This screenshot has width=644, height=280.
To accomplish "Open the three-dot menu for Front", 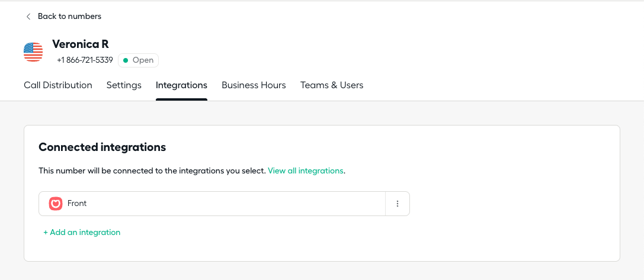I will [397, 204].
